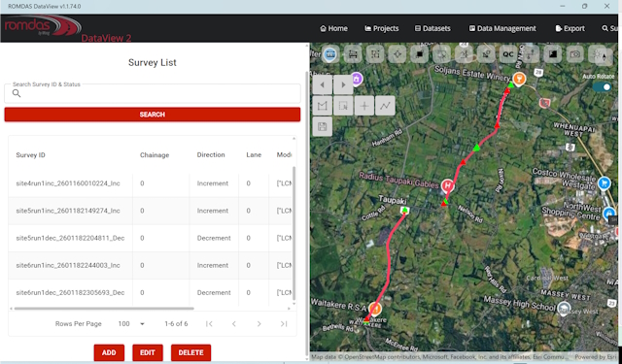Viewport: 622px width, 364px height.
Task: Click the Survey ID column header
Action: [30, 155]
